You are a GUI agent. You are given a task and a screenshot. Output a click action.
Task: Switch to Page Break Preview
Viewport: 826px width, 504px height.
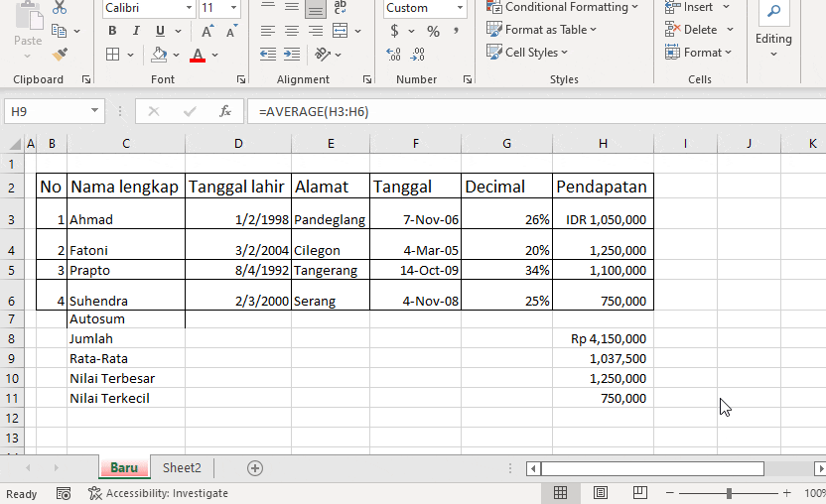pos(640,493)
